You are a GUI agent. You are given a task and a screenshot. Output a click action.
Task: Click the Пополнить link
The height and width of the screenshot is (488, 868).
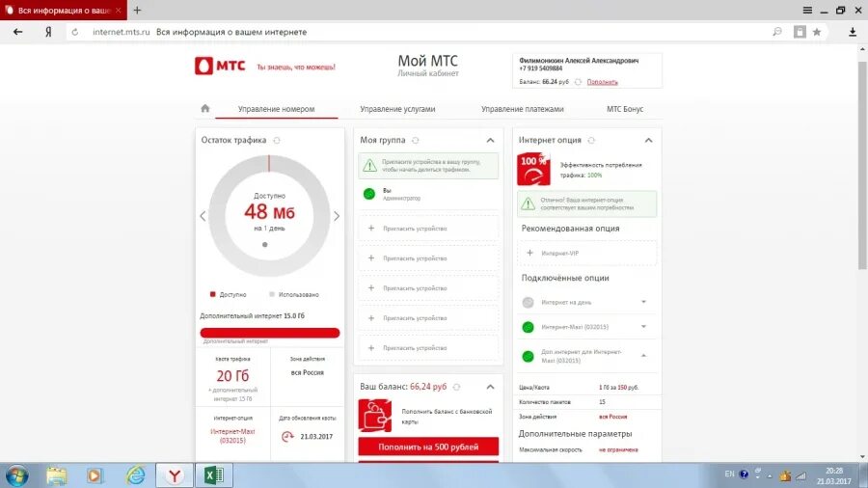(x=602, y=82)
